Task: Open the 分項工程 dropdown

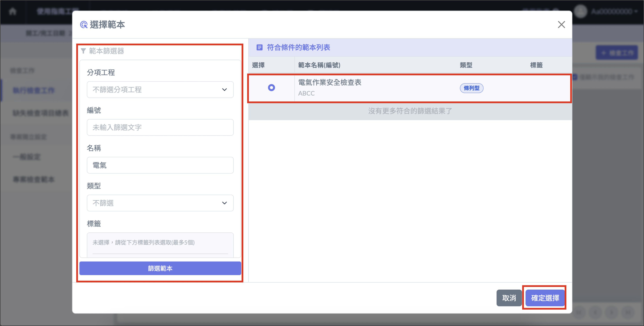Action: [160, 90]
